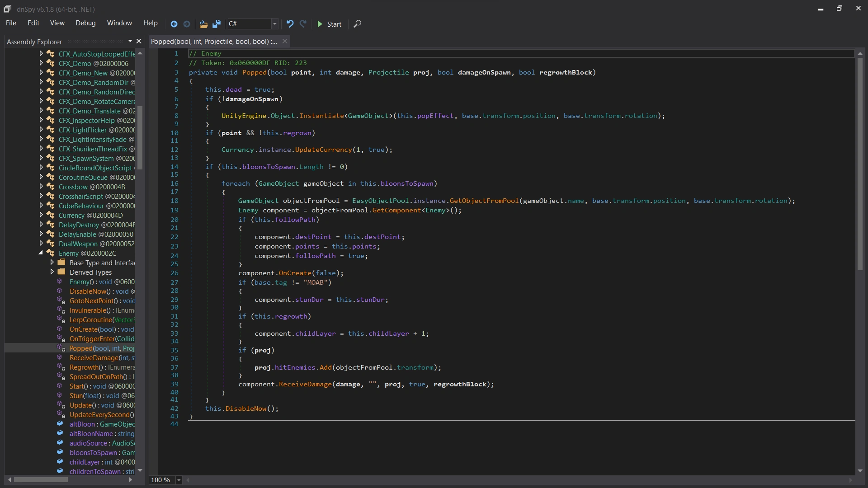This screenshot has height=488, width=868.
Task: Select the Popped method tab
Action: coord(214,42)
